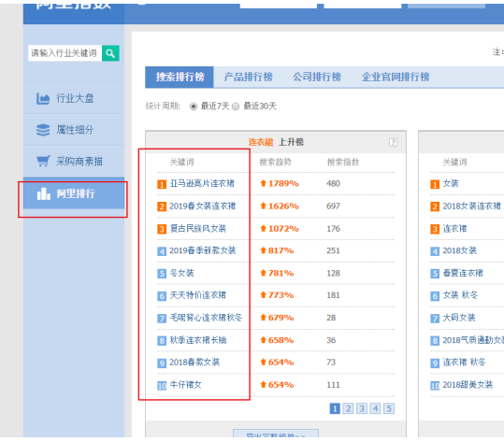Switch to 公司排行榜 tab
Viewport: 504px width, 441px height.
pos(317,77)
